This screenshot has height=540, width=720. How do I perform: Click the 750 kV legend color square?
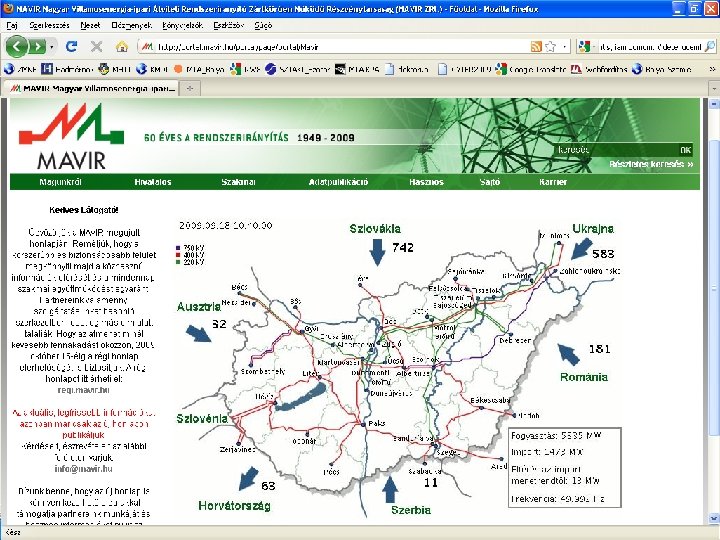178,248
